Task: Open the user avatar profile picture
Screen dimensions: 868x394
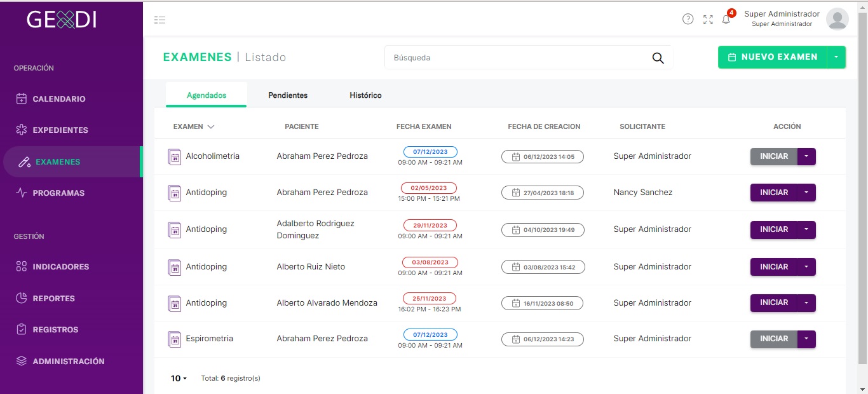Action: pos(837,19)
